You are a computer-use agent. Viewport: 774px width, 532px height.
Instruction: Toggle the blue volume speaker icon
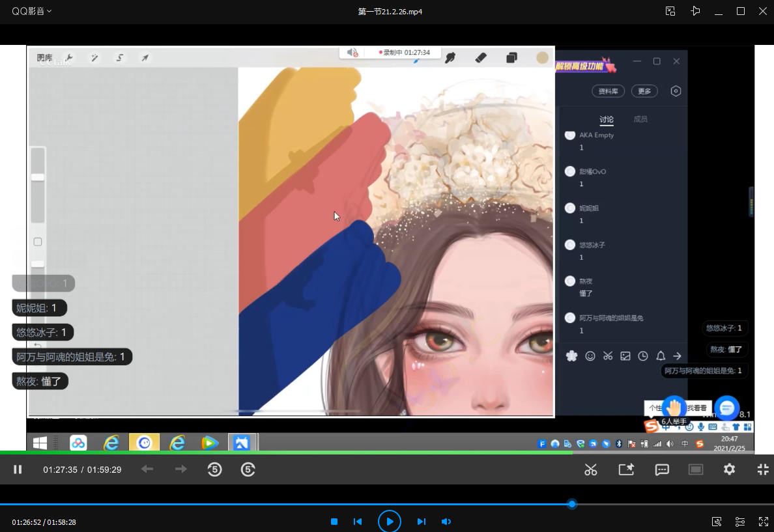[446, 522]
